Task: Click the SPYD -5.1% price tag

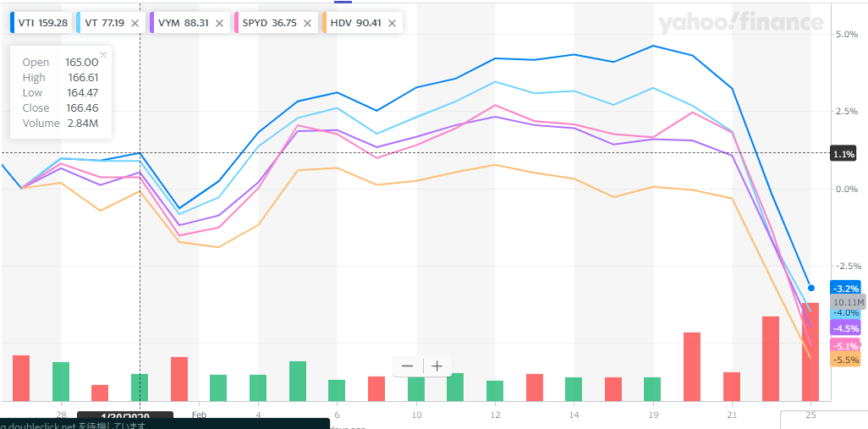Action: [845, 346]
